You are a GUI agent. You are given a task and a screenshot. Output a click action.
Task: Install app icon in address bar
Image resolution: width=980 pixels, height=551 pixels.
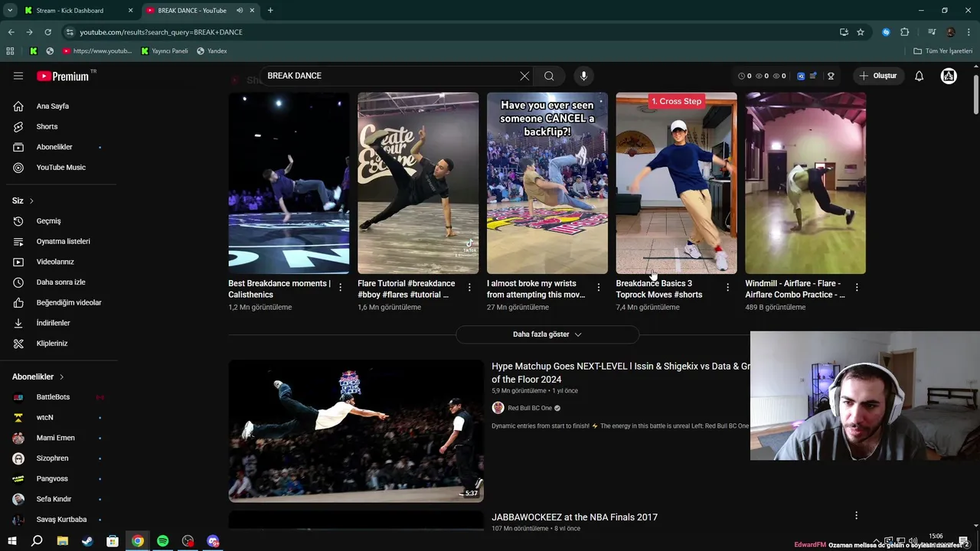click(844, 32)
